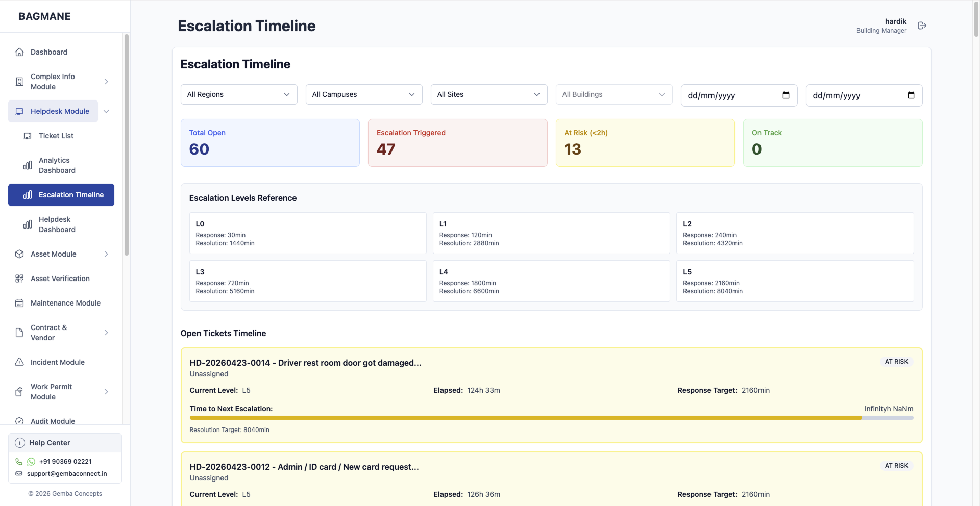Open the All Buildings dropdown
The image size is (980, 506).
tap(614, 94)
